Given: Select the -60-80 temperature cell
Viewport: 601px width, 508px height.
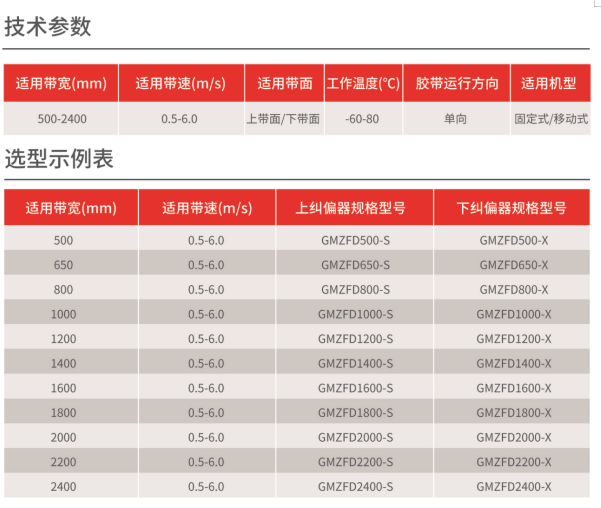Looking at the screenshot, I should [362, 118].
